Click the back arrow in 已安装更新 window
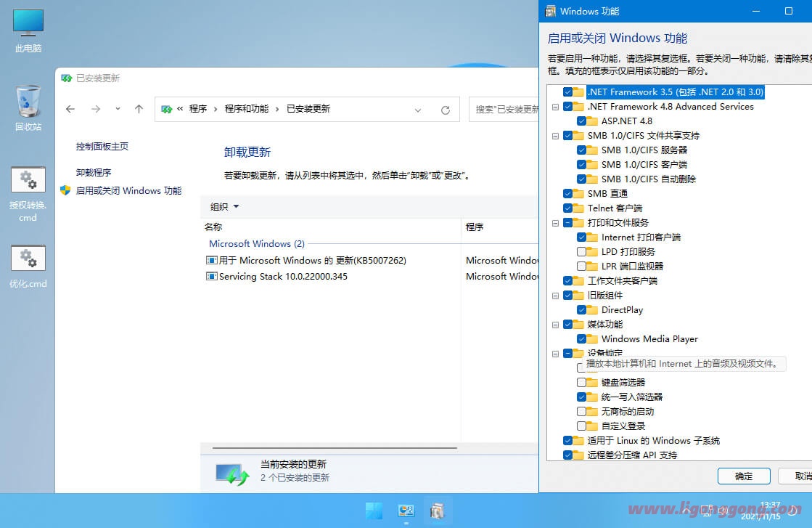812x528 pixels. (x=70, y=109)
